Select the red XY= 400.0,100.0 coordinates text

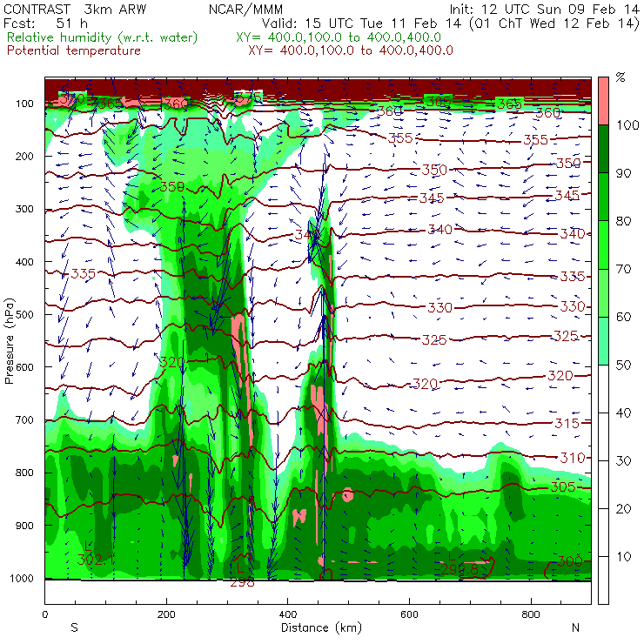(351, 50)
